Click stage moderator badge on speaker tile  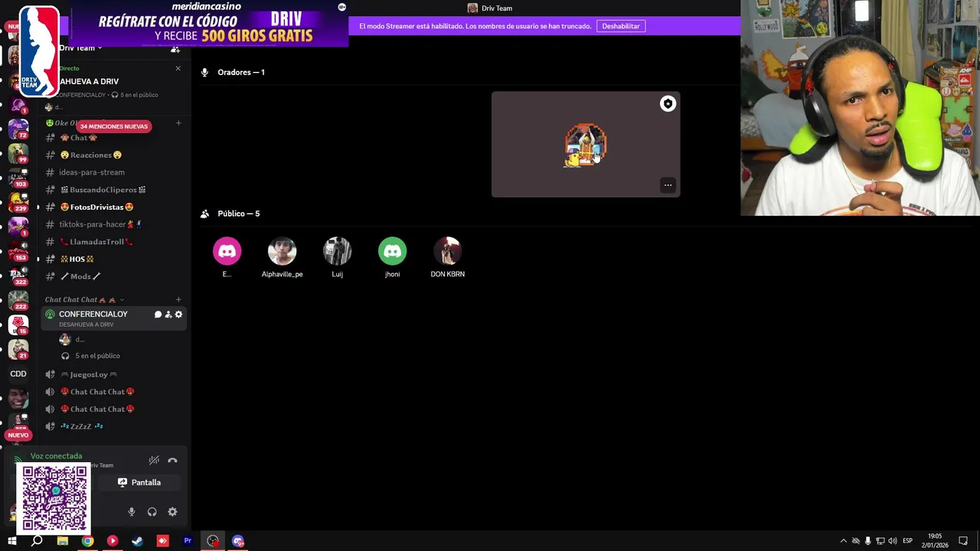point(668,103)
